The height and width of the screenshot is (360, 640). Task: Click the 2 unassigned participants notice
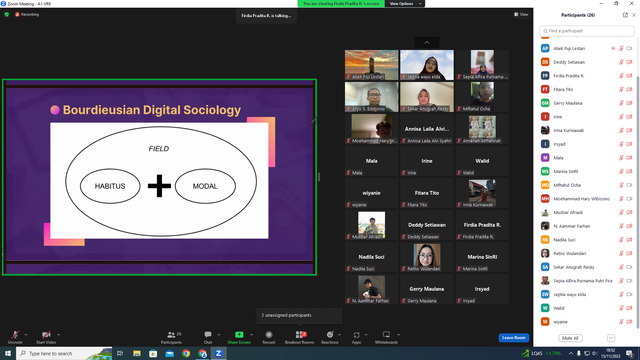[x=299, y=315]
